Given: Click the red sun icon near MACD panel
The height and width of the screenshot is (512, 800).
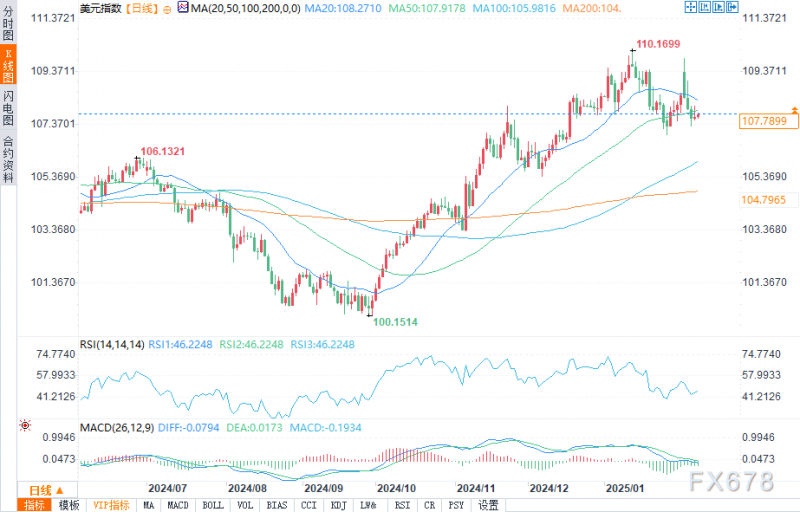Looking at the screenshot, I should coord(25,425).
